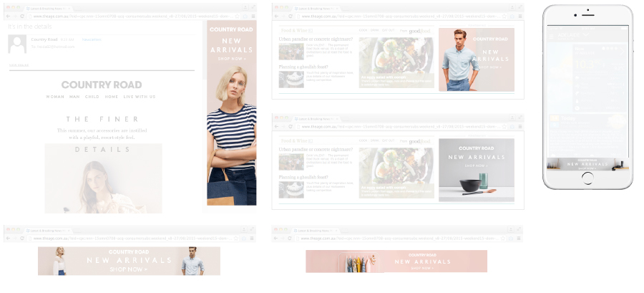
Task: Reload the page in the gray bowl ad window
Action: 291,127
